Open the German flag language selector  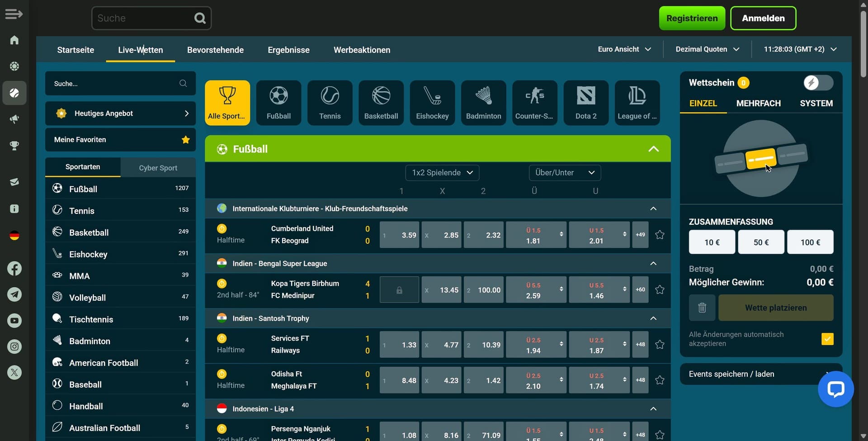coord(14,236)
